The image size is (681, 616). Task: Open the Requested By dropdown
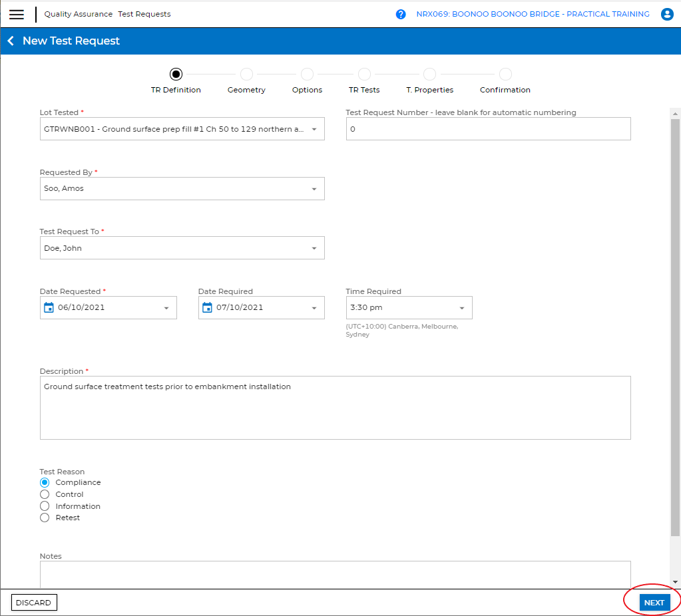pos(314,189)
